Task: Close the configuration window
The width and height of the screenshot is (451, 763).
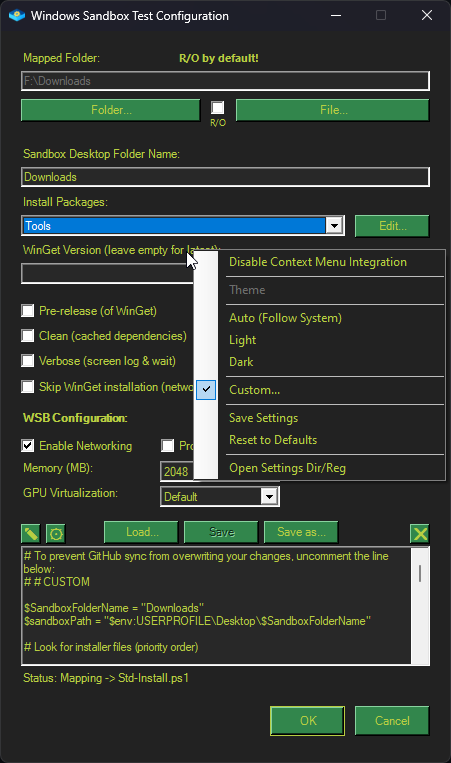Action: [427, 16]
